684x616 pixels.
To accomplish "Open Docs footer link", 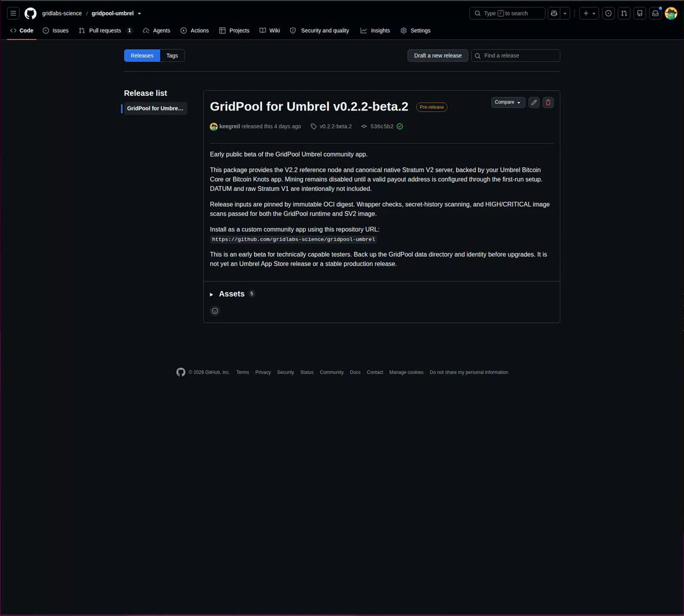I will coord(355,372).
